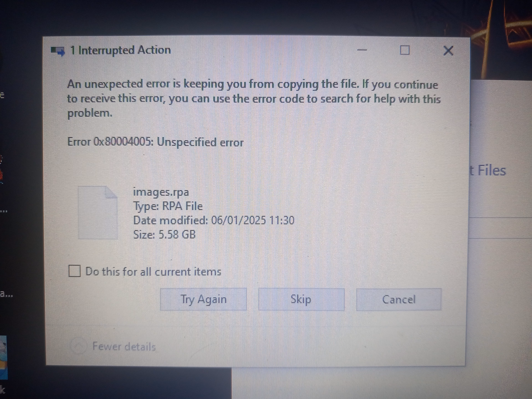Screen dimensions: 532x399
Task: Retry copying with the Try Again button
Action: point(204,299)
